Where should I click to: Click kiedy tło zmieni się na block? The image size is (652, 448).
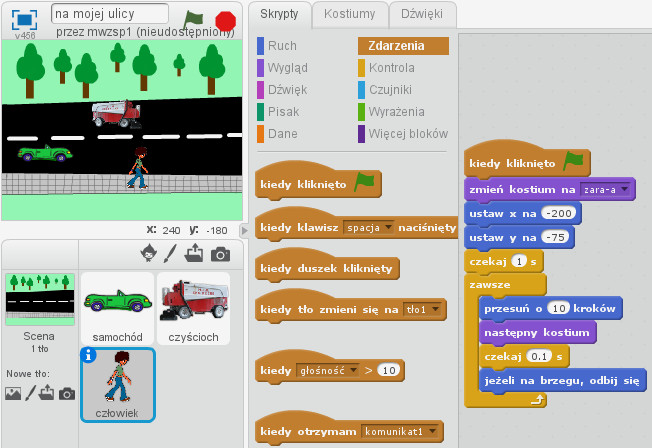click(351, 308)
